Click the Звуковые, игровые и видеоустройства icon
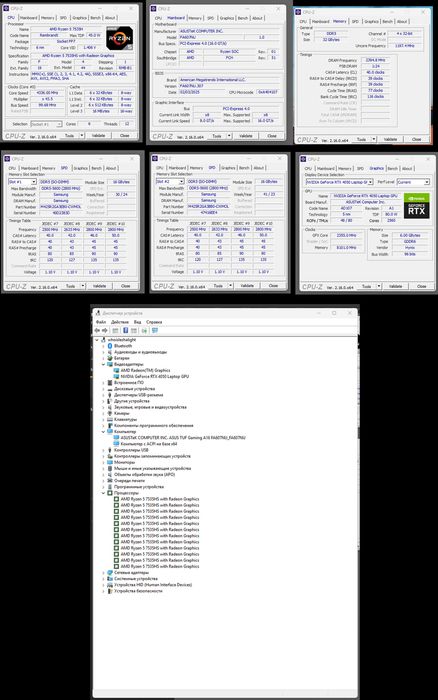This screenshot has width=438, height=700. point(110,407)
